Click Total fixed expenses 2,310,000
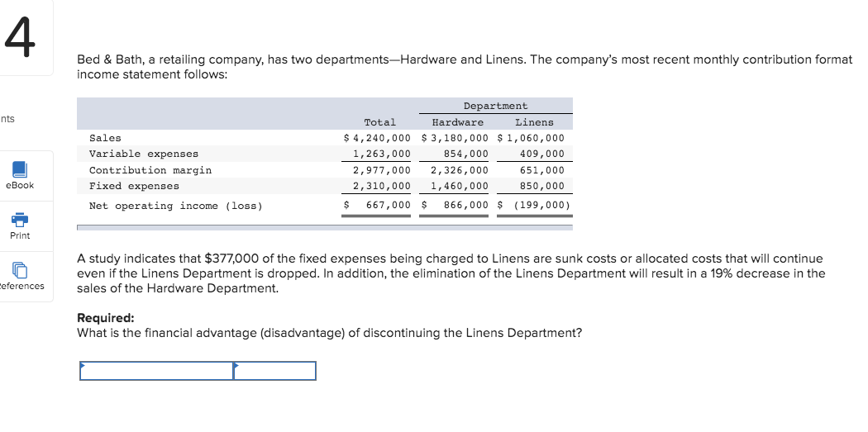This screenshot has width=868, height=432. [382, 187]
